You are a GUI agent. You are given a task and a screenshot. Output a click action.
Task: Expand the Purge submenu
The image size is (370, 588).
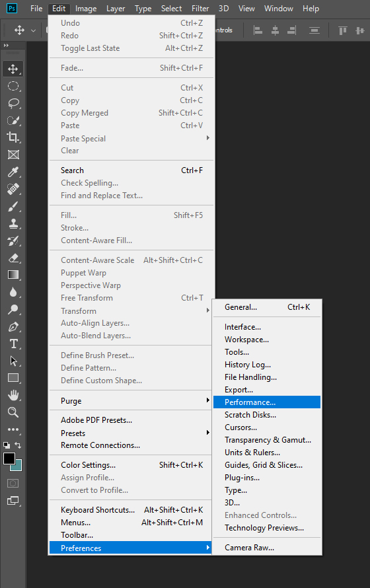208,400
